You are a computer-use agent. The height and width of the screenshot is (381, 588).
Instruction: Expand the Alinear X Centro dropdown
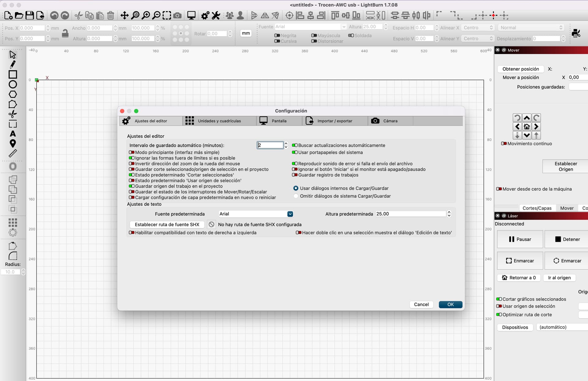coord(478,28)
